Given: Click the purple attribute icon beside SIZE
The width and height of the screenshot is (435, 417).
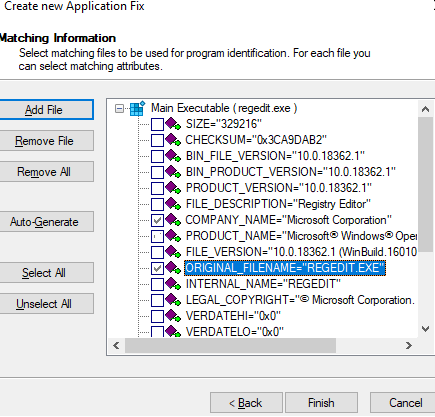Looking at the screenshot, I should pos(173,124).
